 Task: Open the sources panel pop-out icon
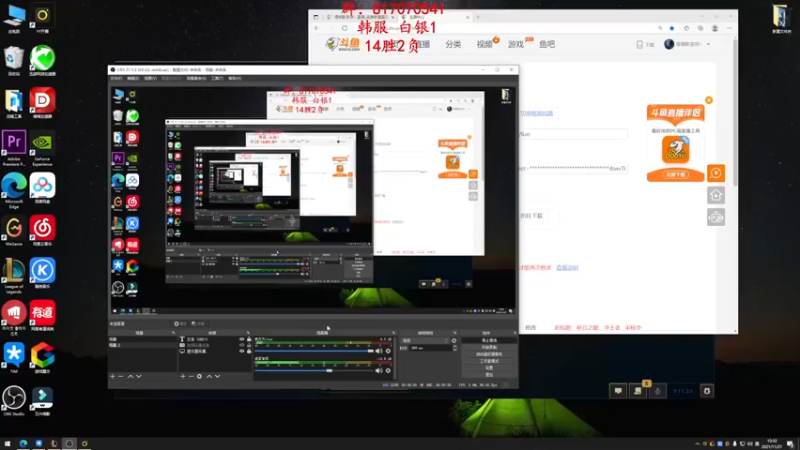pyautogui.click(x=248, y=333)
